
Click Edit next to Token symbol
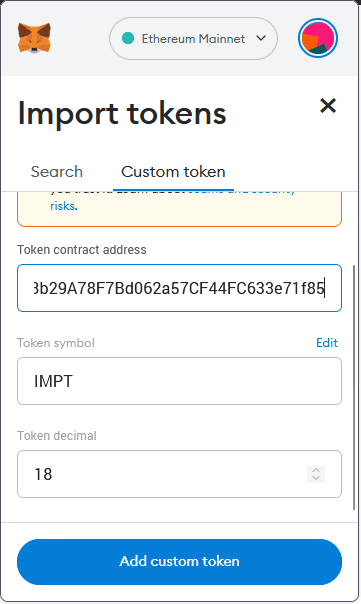click(327, 343)
